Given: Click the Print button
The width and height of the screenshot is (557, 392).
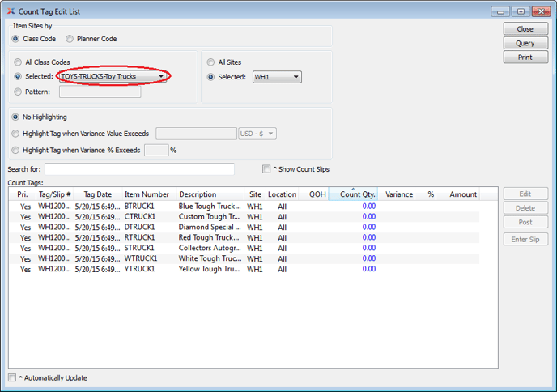Looking at the screenshot, I should (x=525, y=58).
